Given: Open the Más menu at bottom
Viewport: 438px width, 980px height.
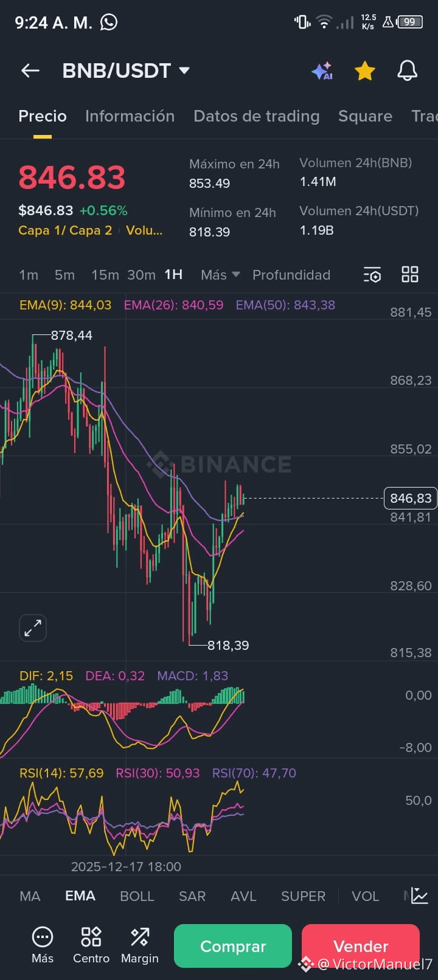Looking at the screenshot, I should pyautogui.click(x=43, y=945).
